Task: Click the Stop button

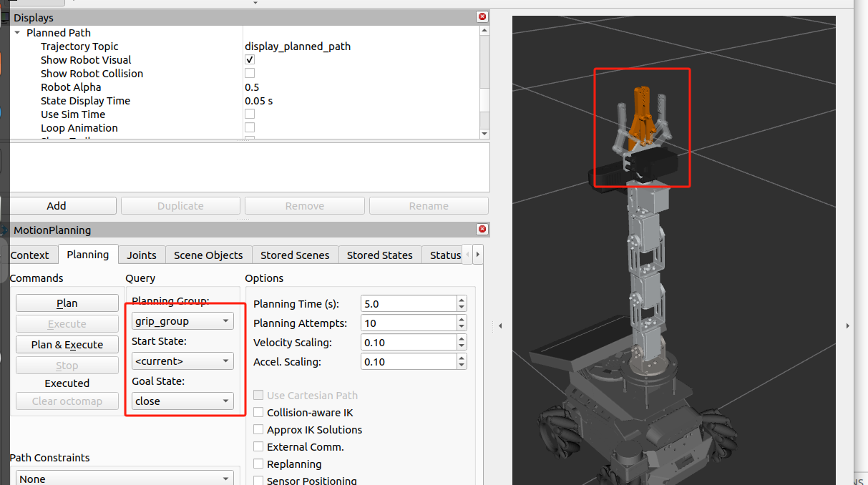Action: pos(67,366)
